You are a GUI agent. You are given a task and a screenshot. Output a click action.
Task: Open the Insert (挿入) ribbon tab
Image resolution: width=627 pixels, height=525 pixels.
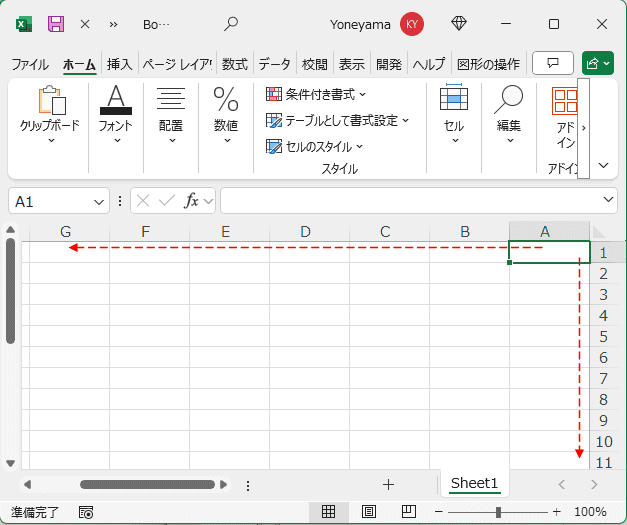tap(119, 64)
